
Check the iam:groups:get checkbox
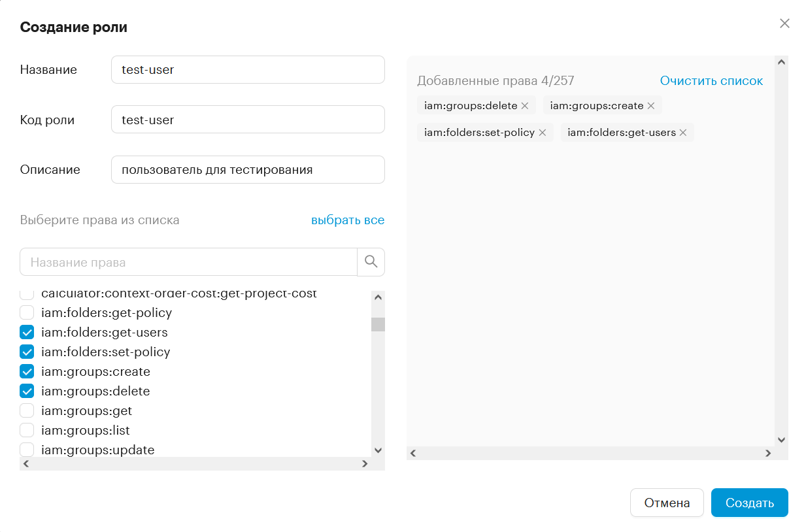27,410
